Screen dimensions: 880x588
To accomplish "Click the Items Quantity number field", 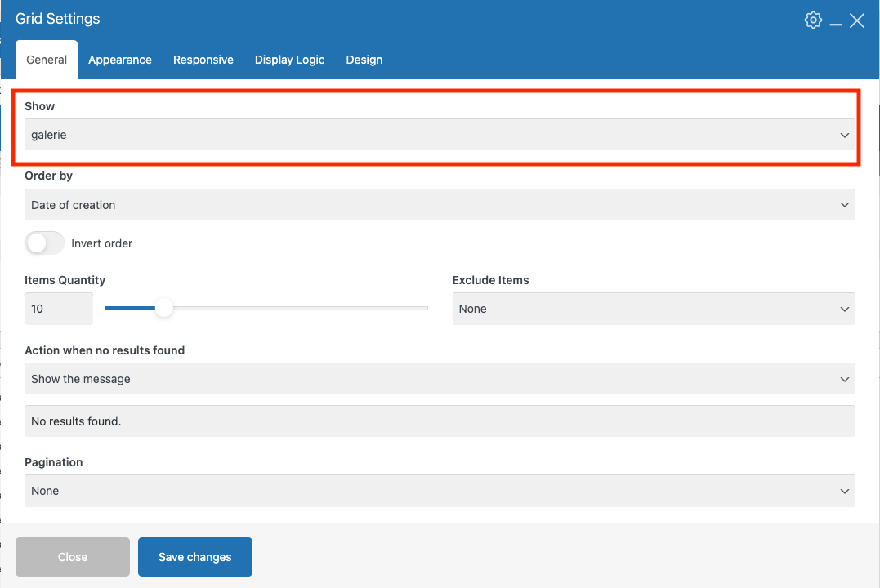I will [59, 309].
